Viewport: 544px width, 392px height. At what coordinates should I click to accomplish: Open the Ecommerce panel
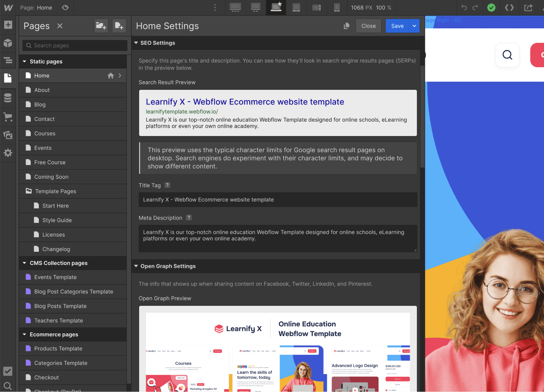pyautogui.click(x=8, y=117)
